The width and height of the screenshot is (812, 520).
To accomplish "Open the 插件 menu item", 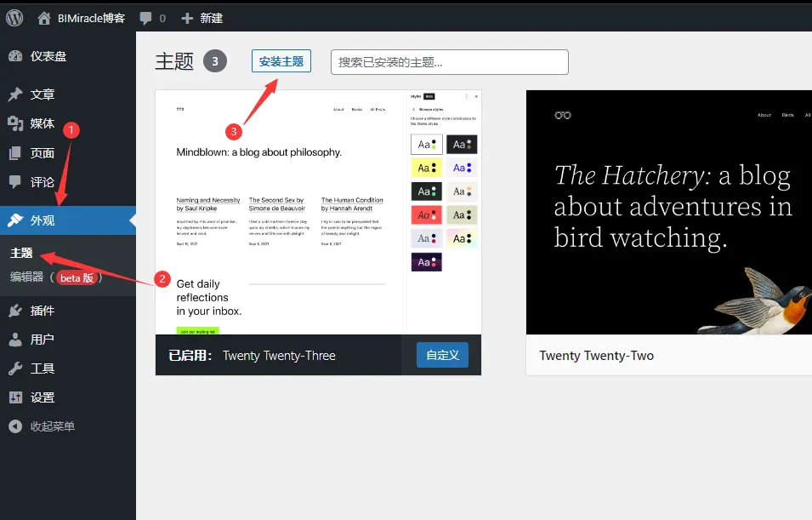I will (68, 311).
